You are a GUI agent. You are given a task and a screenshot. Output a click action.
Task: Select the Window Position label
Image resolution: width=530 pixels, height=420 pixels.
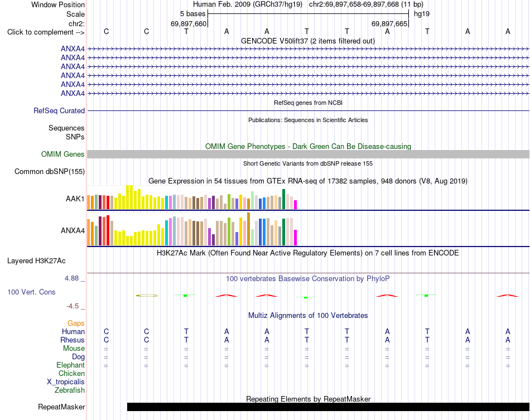click(x=58, y=4)
